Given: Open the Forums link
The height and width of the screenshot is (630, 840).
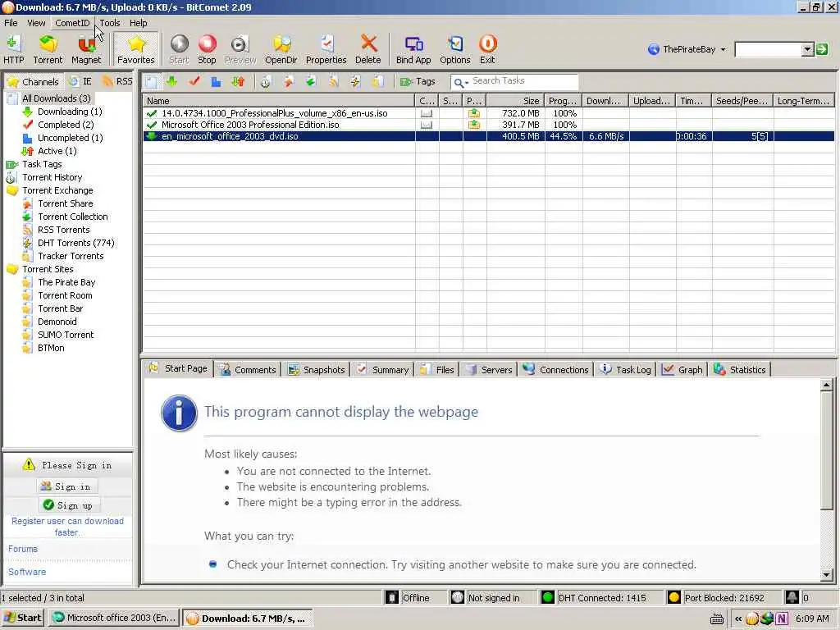Looking at the screenshot, I should coord(22,549).
